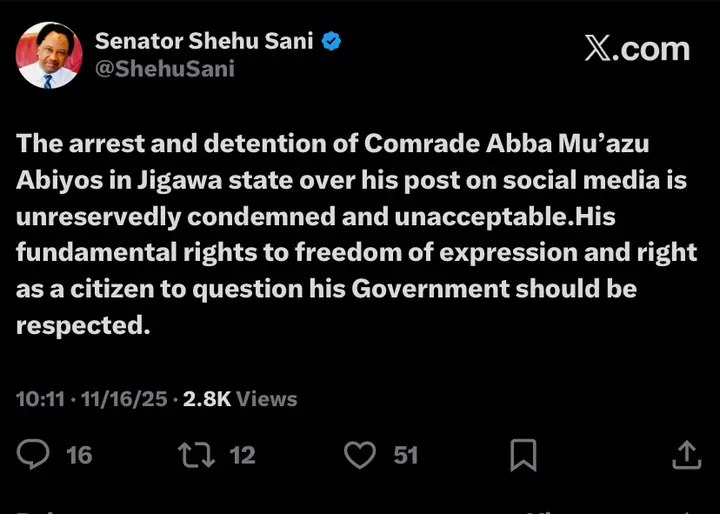Click the final word 'respected.' in tweet

click(x=83, y=327)
